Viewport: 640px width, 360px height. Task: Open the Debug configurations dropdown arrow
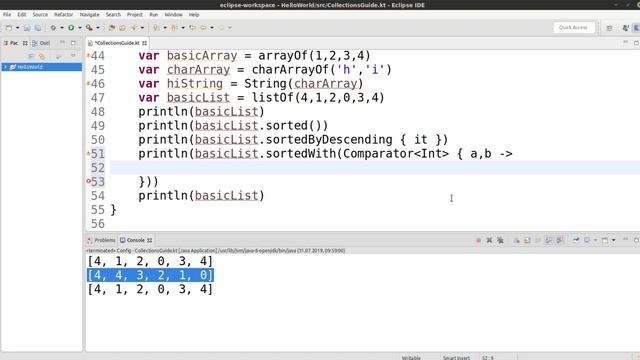click(x=62, y=28)
